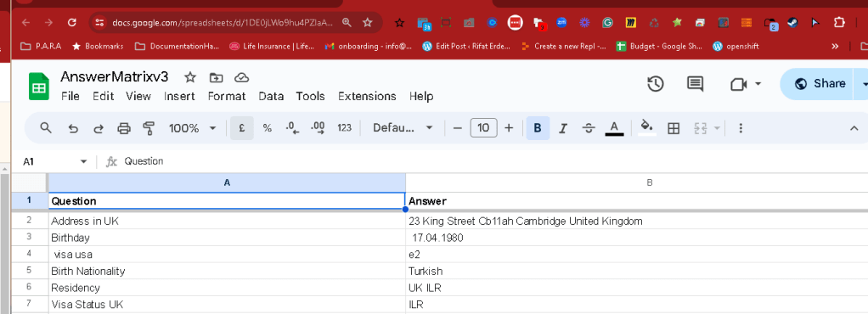Screen dimensions: 868x314
Task: Open the Data menu
Action: click(271, 96)
